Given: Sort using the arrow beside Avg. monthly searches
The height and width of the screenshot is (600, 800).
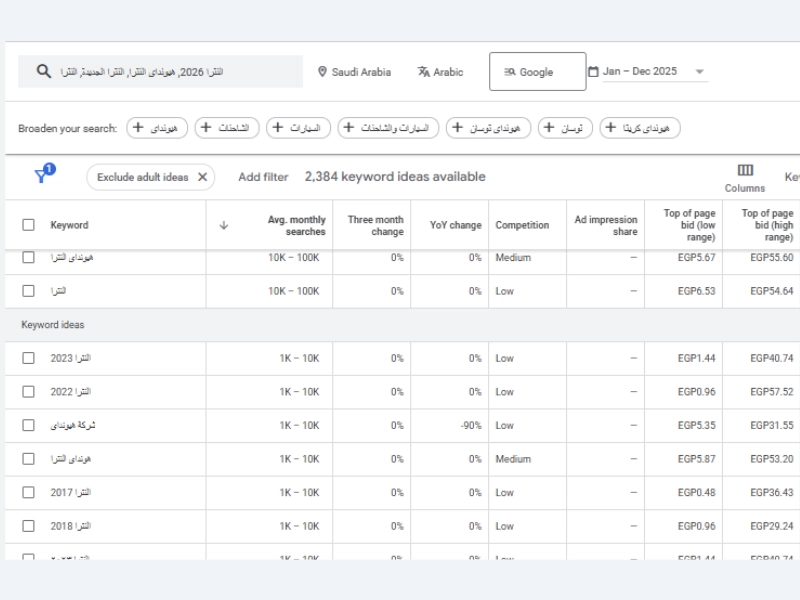Looking at the screenshot, I should (x=224, y=225).
